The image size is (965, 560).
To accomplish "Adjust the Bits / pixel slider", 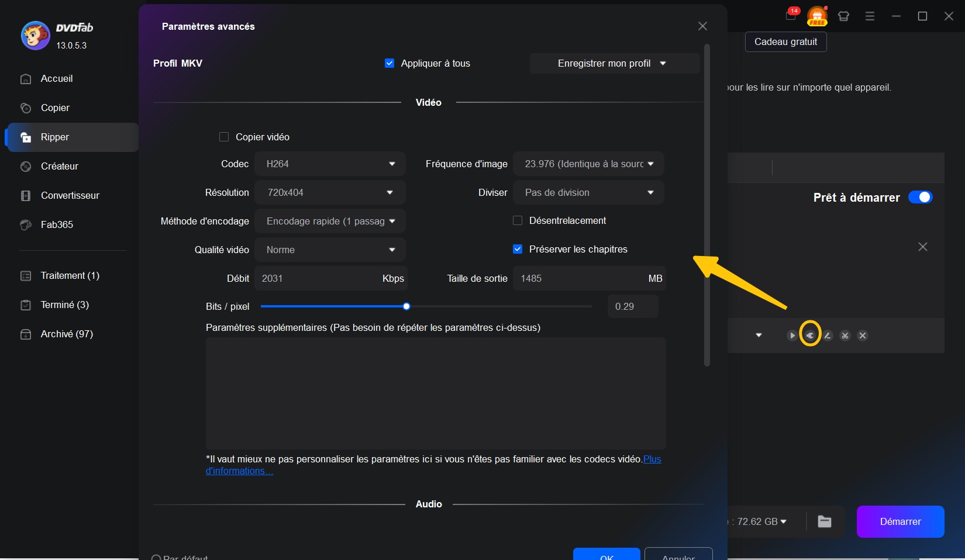I will [406, 306].
